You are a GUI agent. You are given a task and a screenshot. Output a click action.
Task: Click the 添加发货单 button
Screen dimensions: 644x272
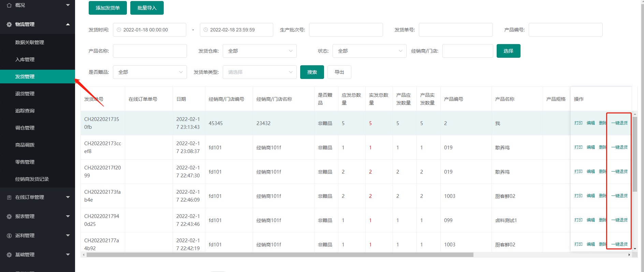pos(108,8)
